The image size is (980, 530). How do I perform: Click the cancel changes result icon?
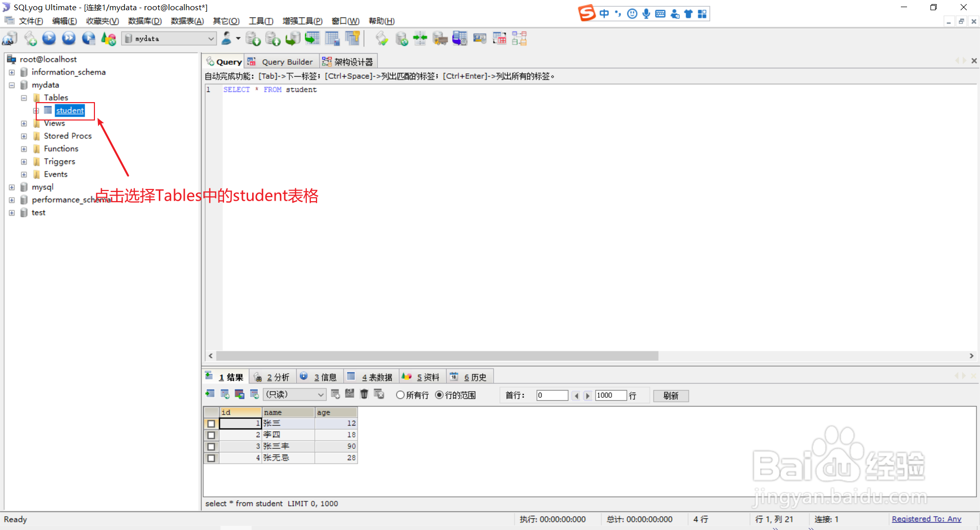click(x=379, y=394)
